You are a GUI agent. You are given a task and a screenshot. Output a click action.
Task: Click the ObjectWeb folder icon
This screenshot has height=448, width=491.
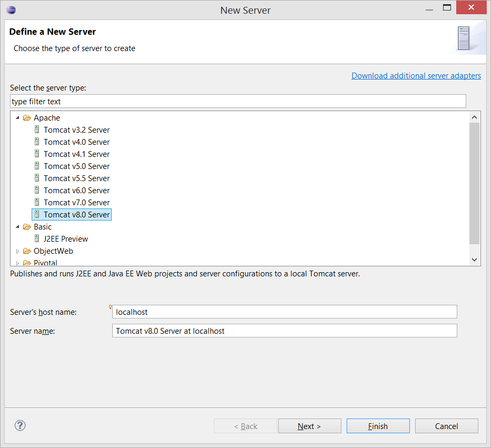click(27, 251)
